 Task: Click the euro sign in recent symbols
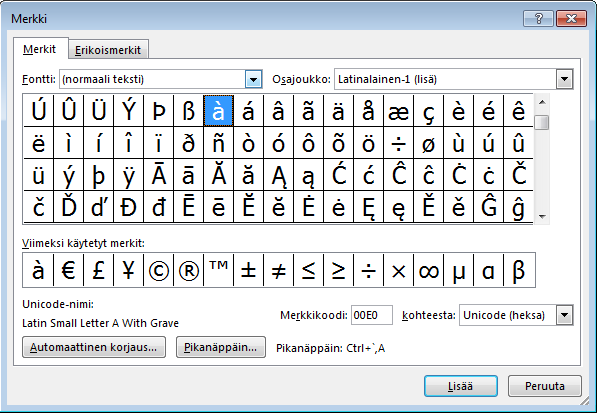pyautogui.click(x=69, y=270)
